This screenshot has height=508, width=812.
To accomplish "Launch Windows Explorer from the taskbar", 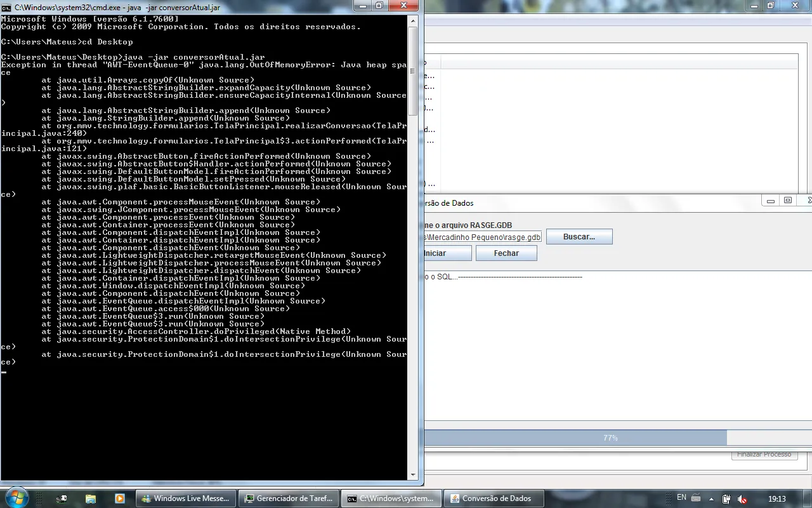I will [x=91, y=498].
